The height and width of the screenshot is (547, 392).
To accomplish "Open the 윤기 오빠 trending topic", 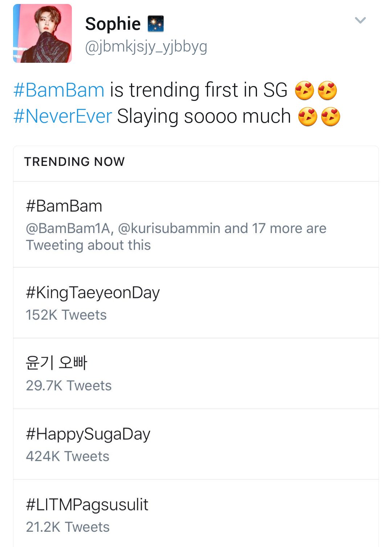I will point(196,373).
